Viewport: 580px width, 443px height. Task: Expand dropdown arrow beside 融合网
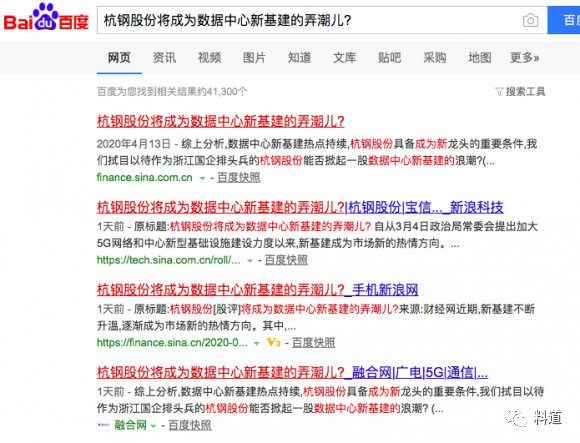coord(153,426)
